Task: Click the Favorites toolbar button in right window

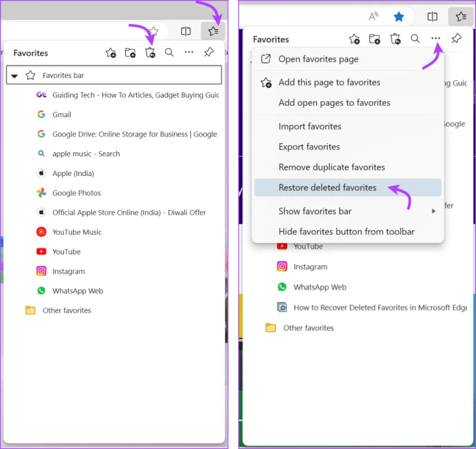Action: [x=461, y=17]
